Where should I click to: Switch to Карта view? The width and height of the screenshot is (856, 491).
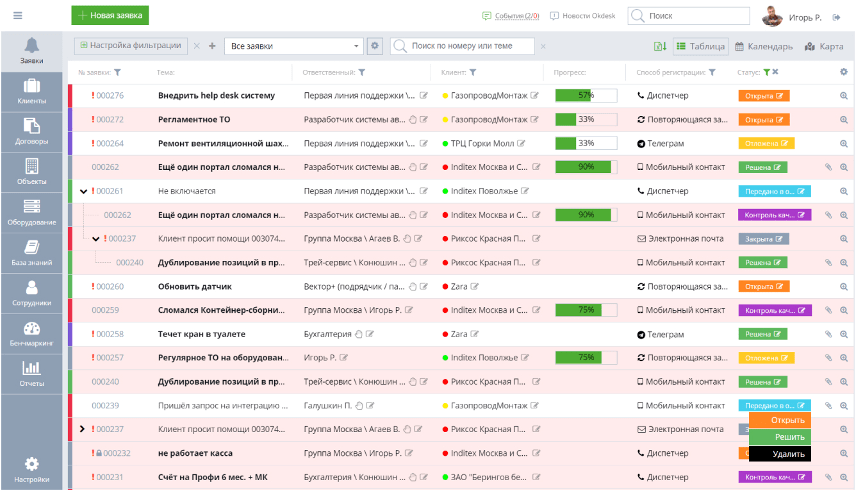[x=824, y=46]
